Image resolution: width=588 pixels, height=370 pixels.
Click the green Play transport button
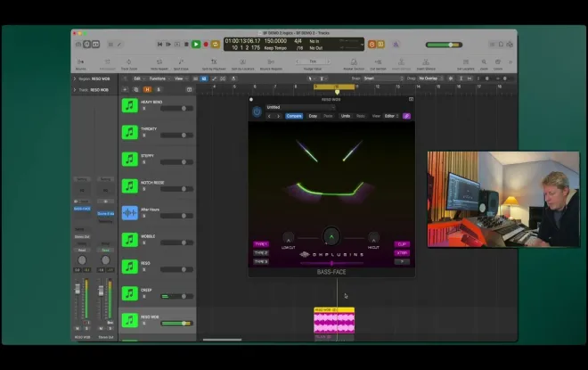pyautogui.click(x=196, y=45)
